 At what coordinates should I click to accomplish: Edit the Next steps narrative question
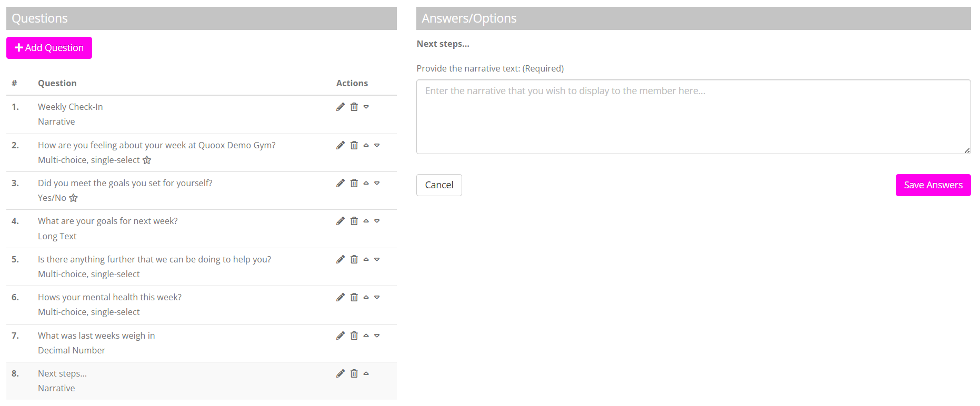point(341,373)
